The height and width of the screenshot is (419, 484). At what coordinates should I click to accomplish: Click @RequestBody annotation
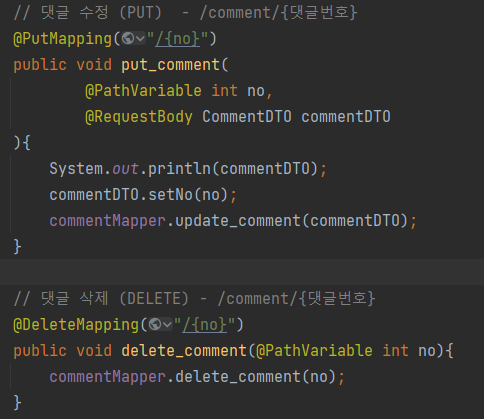[x=139, y=117]
